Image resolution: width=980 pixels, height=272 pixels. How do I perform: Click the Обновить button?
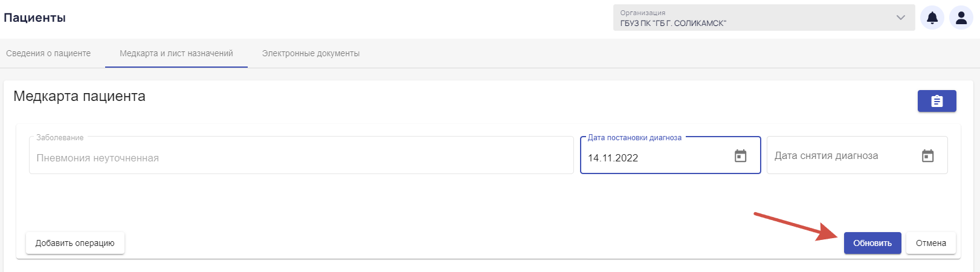872,243
